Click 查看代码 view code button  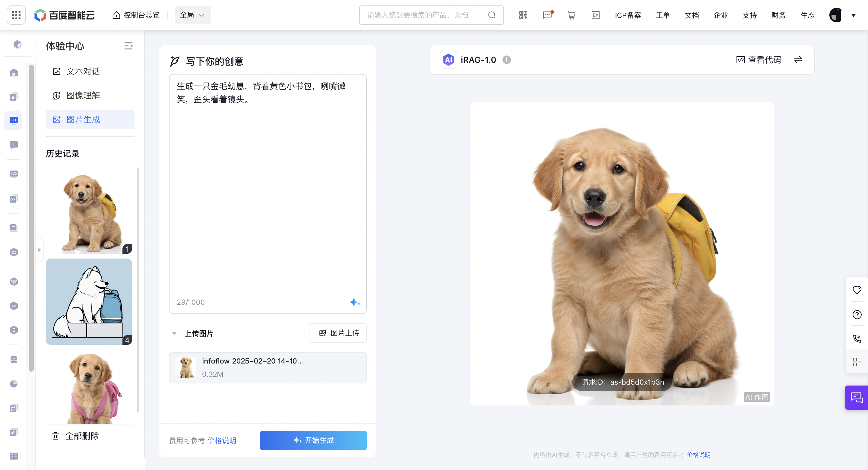click(x=759, y=60)
